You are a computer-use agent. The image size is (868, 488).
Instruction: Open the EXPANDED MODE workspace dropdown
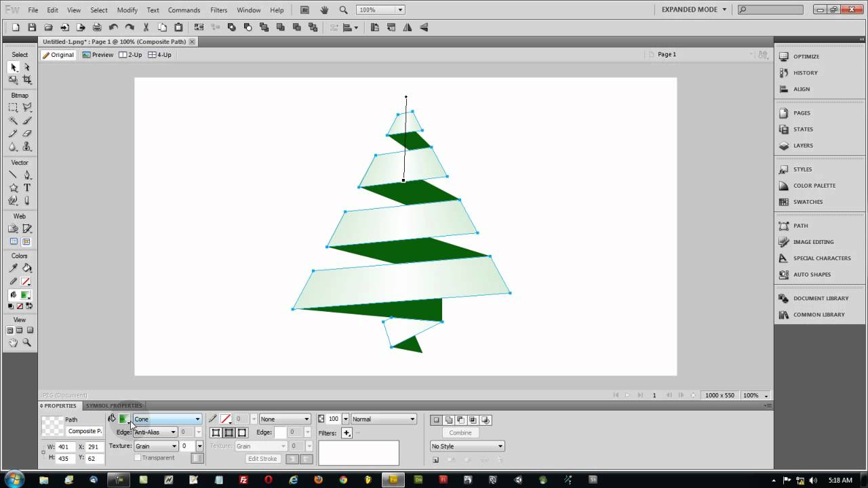(694, 9)
